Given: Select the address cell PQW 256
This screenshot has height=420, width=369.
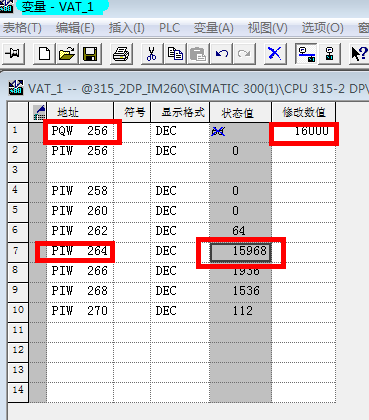Looking at the screenshot, I should point(80,132).
